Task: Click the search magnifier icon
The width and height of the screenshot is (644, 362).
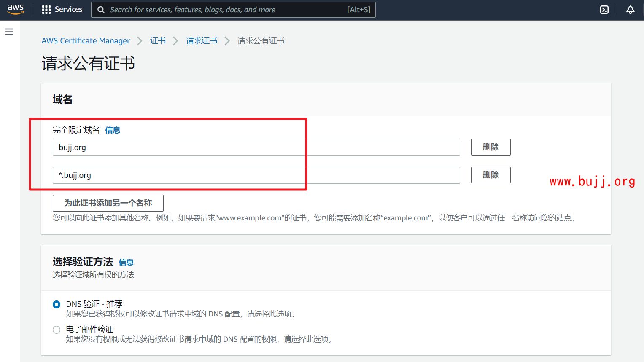Action: click(x=101, y=9)
